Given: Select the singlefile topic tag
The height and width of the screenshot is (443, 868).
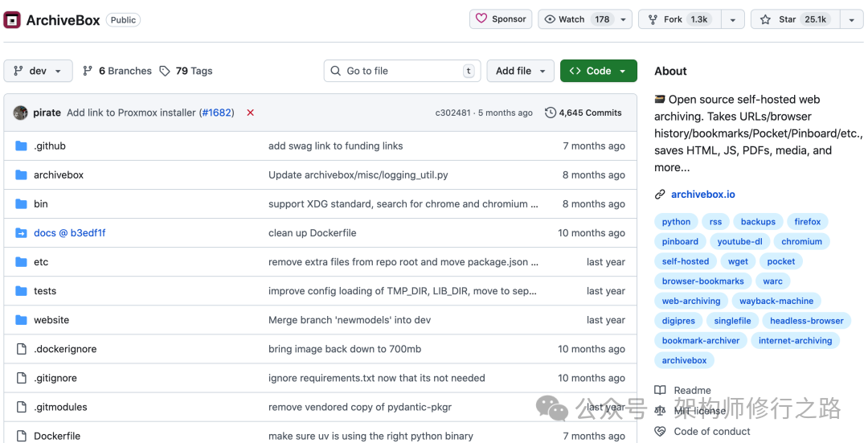Looking at the screenshot, I should [732, 321].
